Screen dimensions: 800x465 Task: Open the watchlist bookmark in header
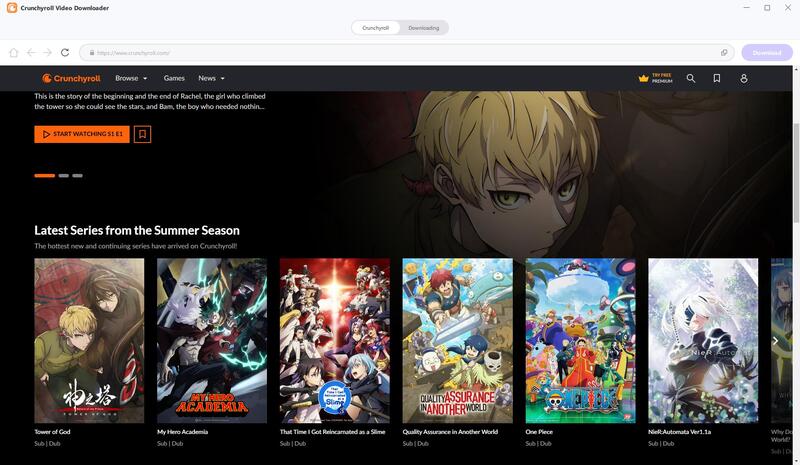[x=717, y=78]
